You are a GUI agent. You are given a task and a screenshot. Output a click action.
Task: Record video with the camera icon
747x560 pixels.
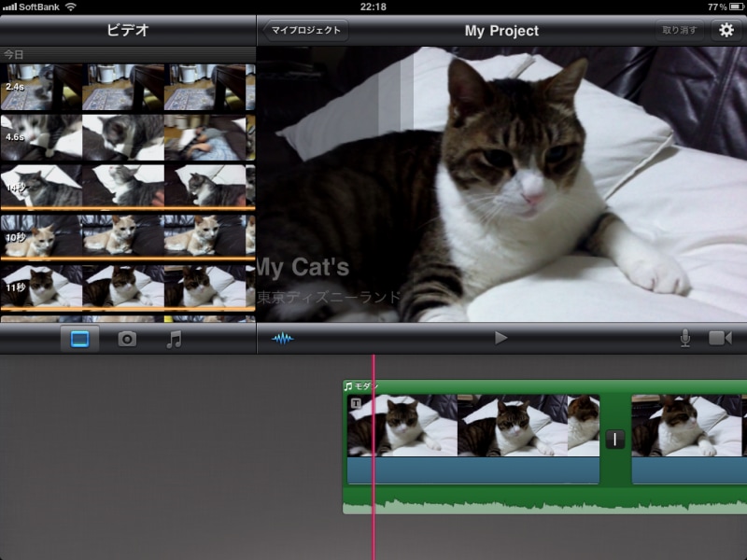coord(720,338)
